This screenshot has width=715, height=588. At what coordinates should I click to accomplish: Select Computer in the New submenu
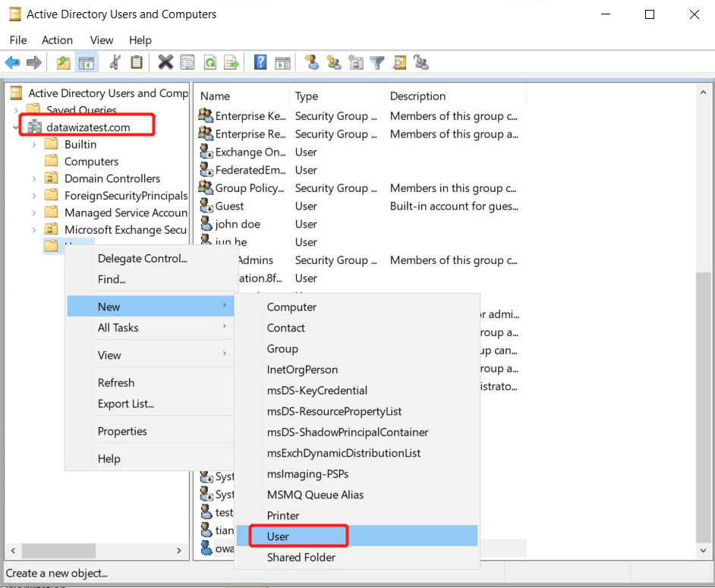click(x=357, y=307)
